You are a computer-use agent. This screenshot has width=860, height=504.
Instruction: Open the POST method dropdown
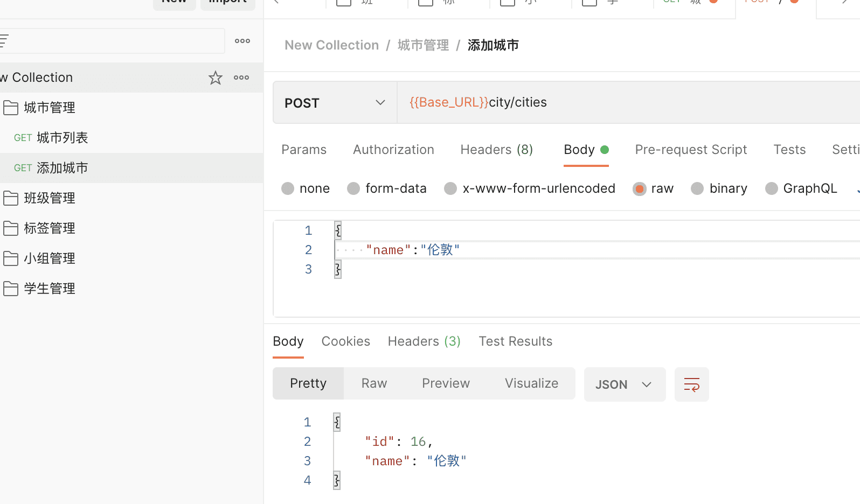tap(335, 102)
